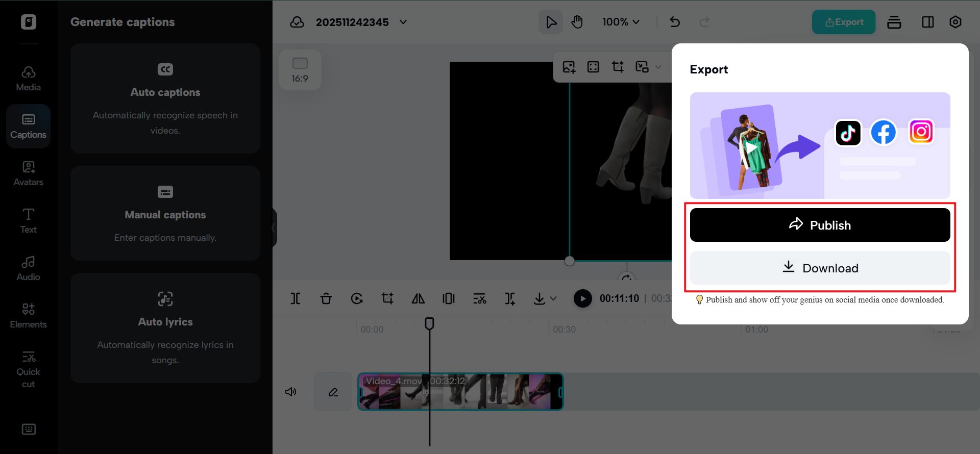Delete the selected clip with trash icon
This screenshot has width=980, height=454.
pos(326,298)
